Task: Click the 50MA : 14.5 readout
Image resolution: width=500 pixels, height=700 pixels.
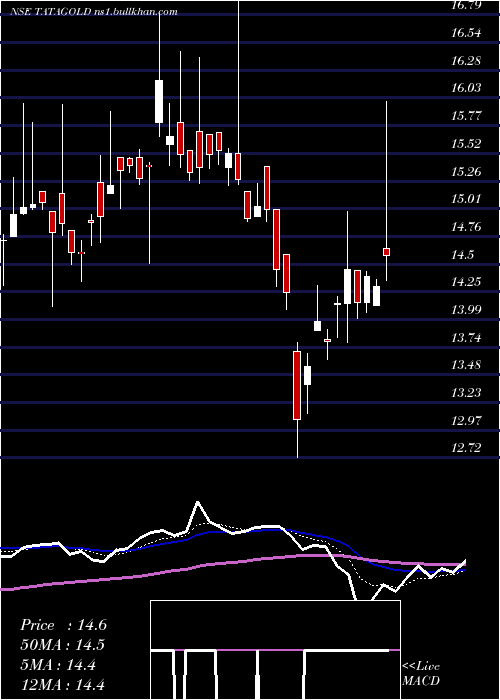Action: 63,645
